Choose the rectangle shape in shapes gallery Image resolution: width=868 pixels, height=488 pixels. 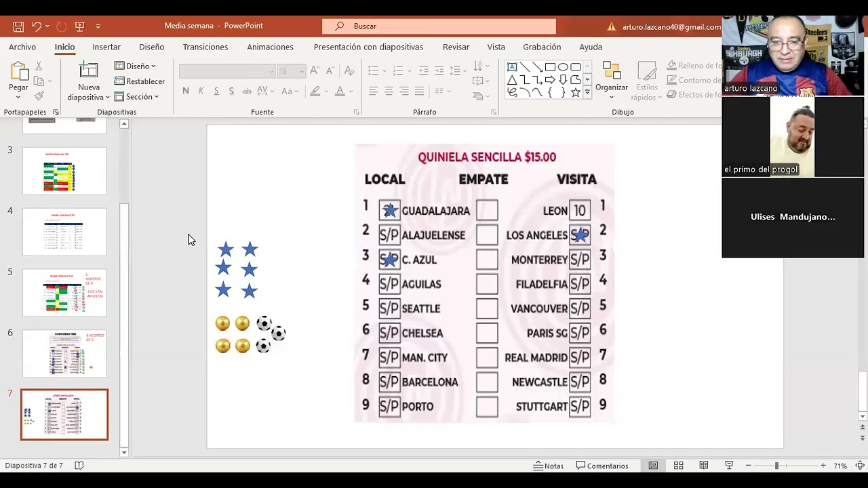pos(550,67)
